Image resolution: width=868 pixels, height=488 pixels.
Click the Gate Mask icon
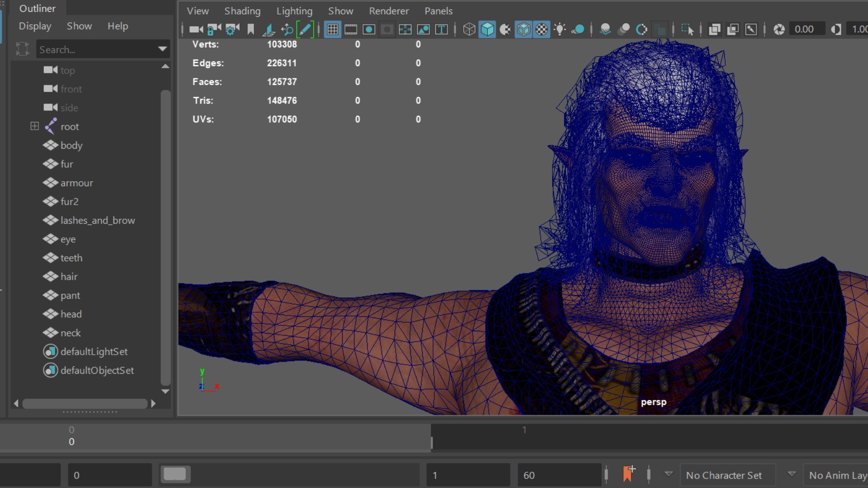387,29
